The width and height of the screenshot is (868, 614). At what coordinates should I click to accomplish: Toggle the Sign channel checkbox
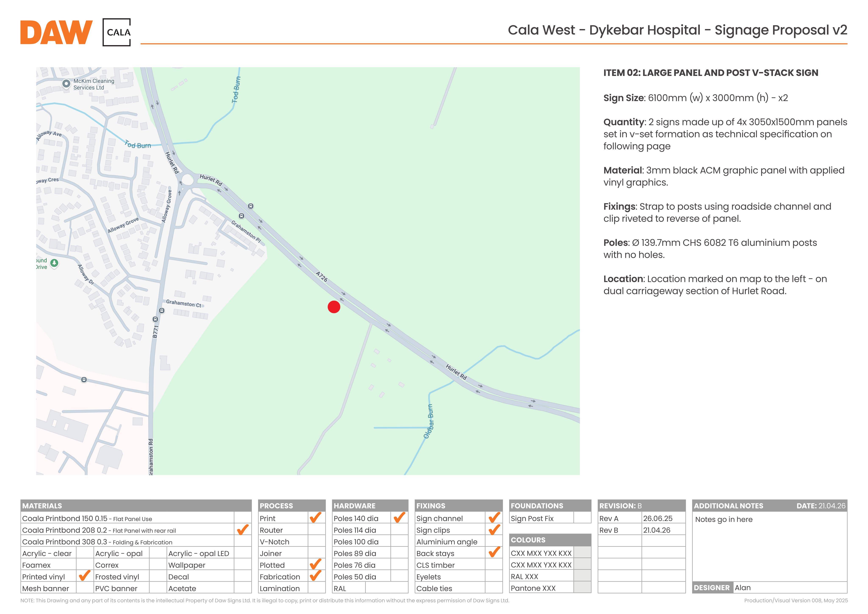[494, 518]
